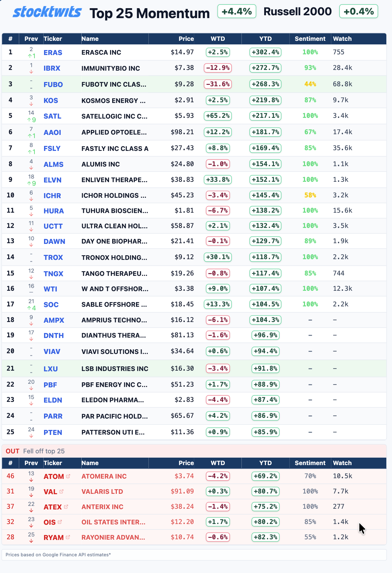Click the Top 25 Momentum +4.4% badge
392x573 pixels.
point(236,12)
